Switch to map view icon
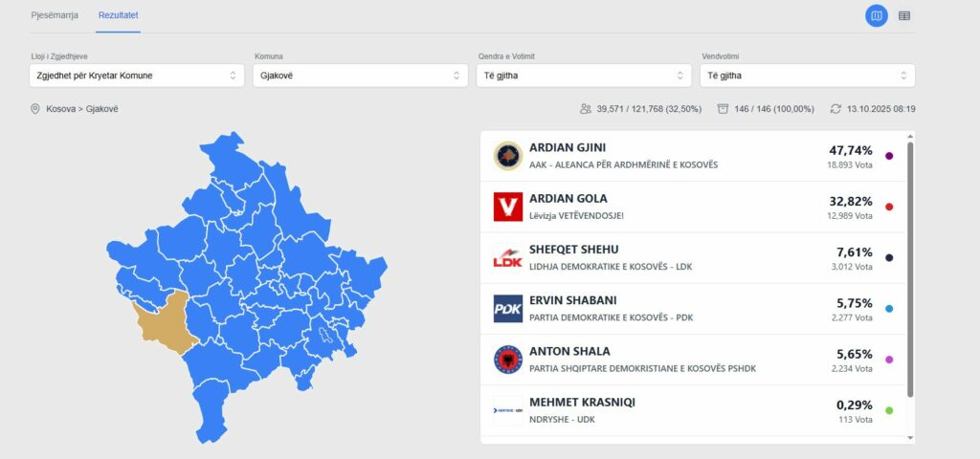This screenshot has height=459, width=980. [876, 15]
